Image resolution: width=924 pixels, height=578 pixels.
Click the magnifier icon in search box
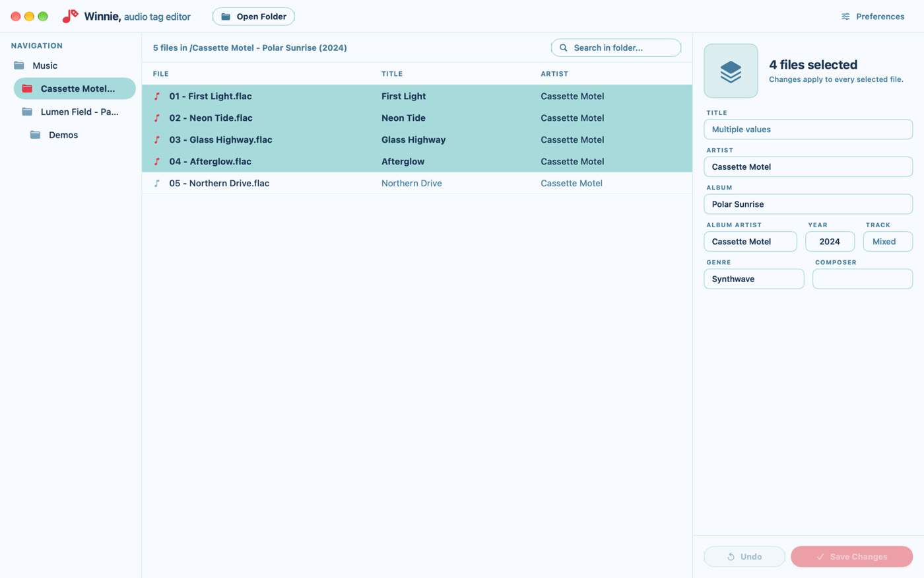pos(564,48)
